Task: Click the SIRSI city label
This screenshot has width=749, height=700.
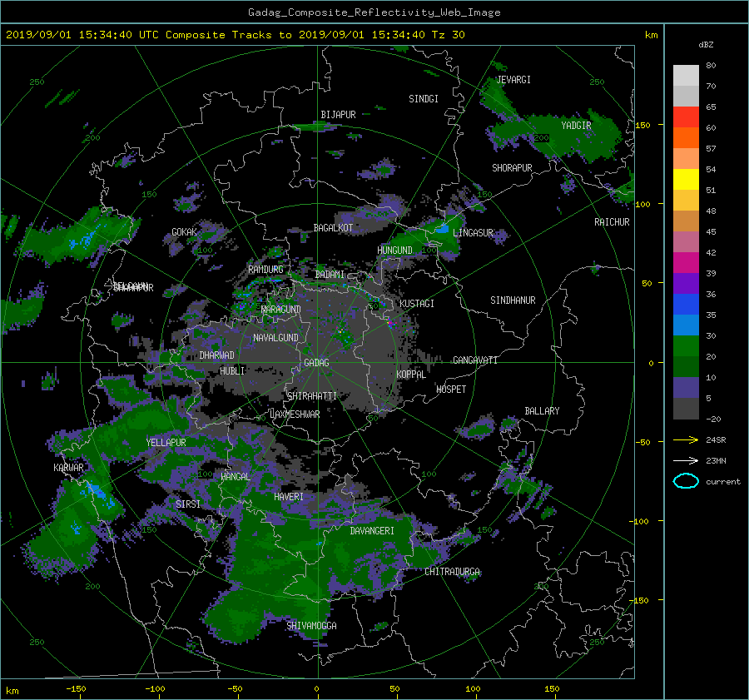Action: [188, 504]
